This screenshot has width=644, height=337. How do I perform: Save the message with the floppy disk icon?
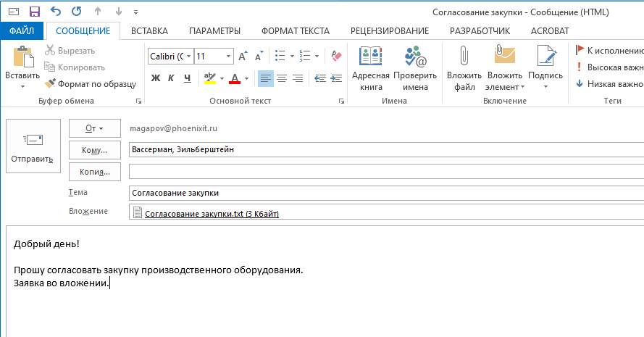pyautogui.click(x=35, y=12)
